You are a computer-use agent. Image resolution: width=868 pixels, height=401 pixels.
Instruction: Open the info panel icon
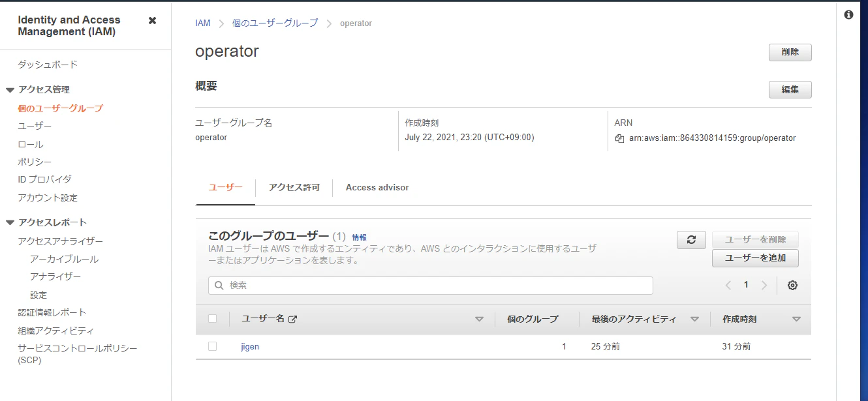(x=848, y=14)
